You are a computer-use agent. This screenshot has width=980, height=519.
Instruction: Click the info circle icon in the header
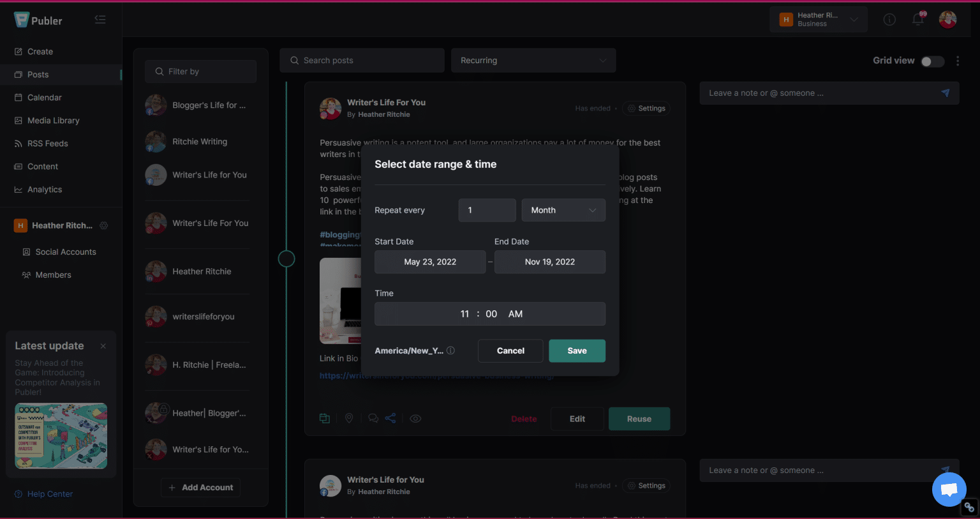(889, 20)
